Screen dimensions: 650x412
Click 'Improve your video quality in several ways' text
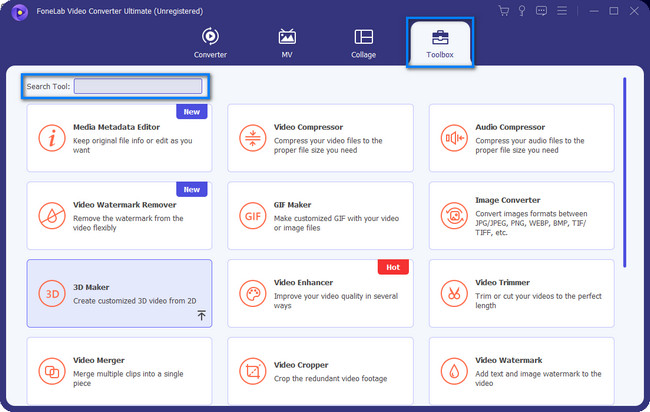click(x=336, y=301)
